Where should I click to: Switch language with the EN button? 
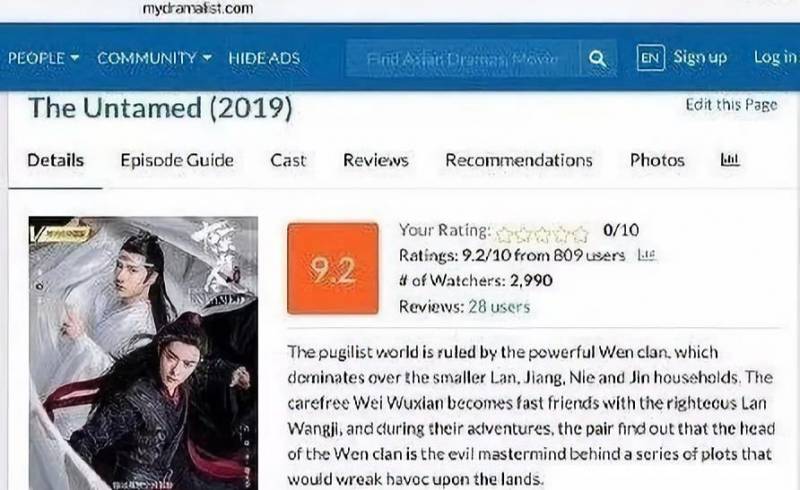651,58
